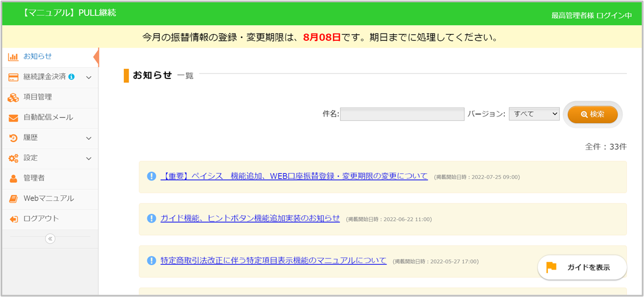Click the ログアウト exit arrow icon
The height and width of the screenshot is (297, 644).
(13, 219)
